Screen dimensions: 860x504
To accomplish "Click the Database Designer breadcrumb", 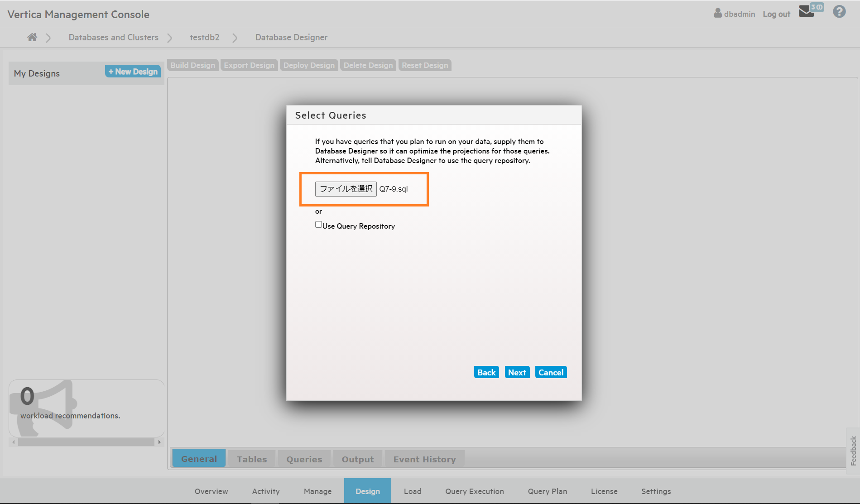I will tap(291, 37).
